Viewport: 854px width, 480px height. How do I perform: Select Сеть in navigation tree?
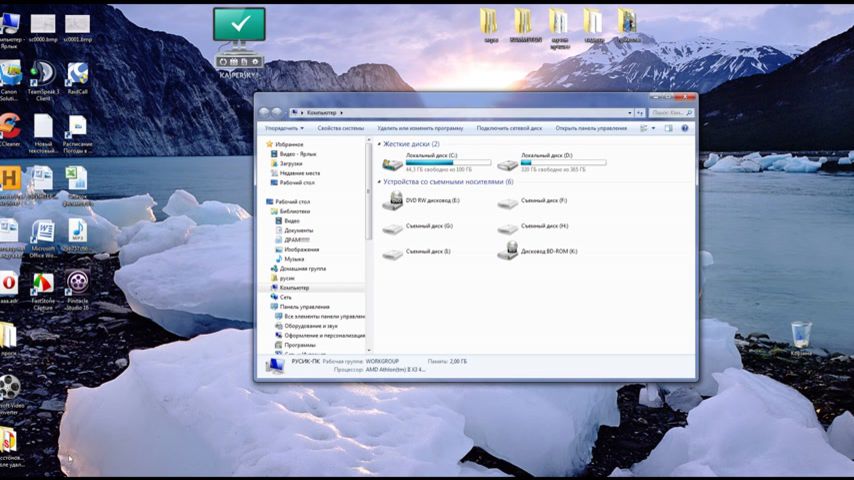[x=285, y=297]
